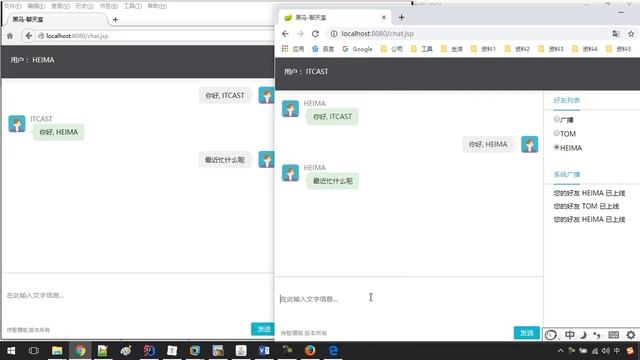Open the 文件 menu in Firefox
The width and height of the screenshot is (640, 360).
13,6
